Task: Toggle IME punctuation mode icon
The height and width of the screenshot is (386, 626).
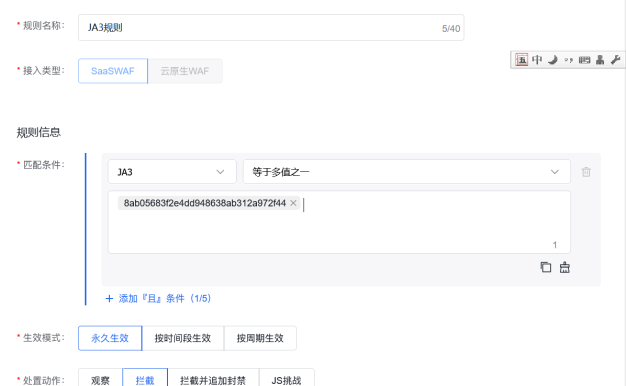Action: point(569,60)
